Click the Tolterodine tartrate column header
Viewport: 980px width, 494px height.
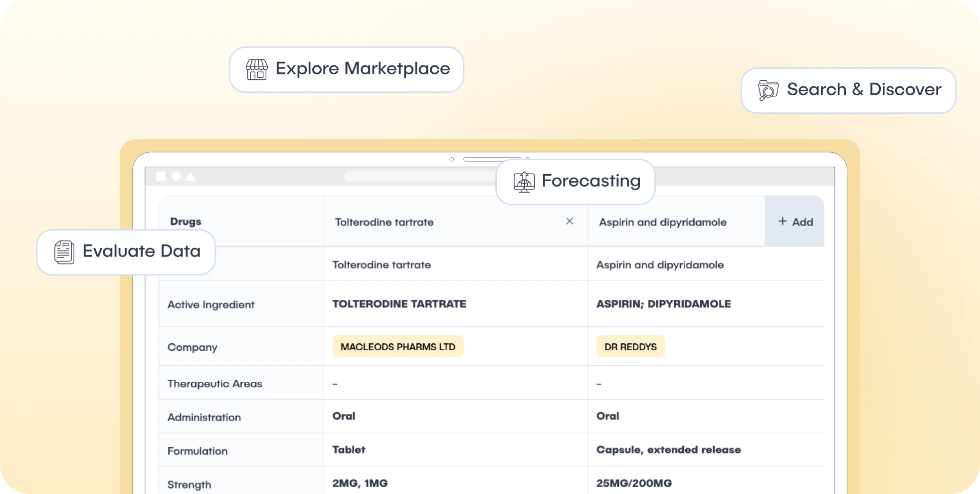[x=384, y=222]
